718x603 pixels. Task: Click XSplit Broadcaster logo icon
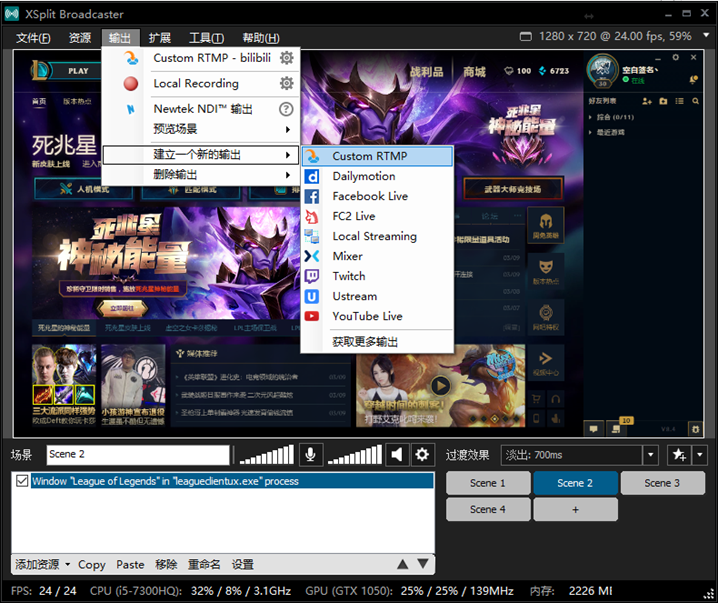(11, 14)
